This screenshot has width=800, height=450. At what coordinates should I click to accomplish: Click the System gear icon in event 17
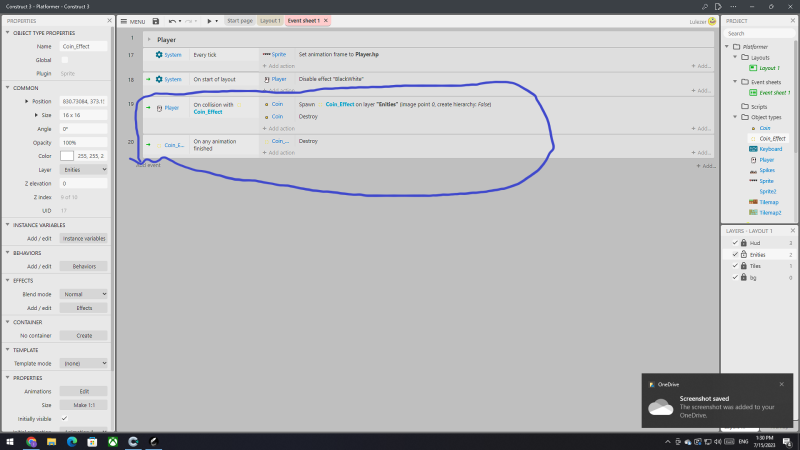click(159, 54)
